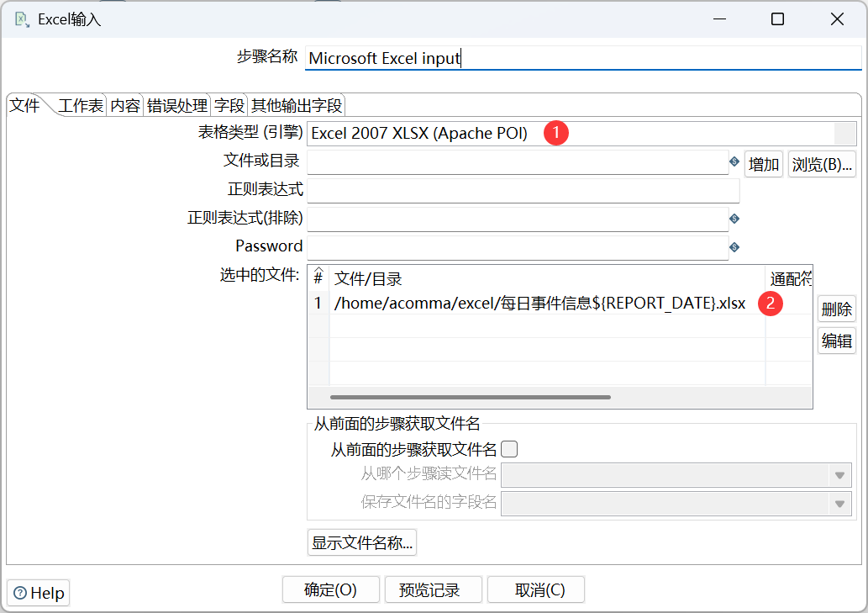Close the Excel输入 dialog
Image resolution: width=868 pixels, height=613 pixels.
tap(837, 19)
